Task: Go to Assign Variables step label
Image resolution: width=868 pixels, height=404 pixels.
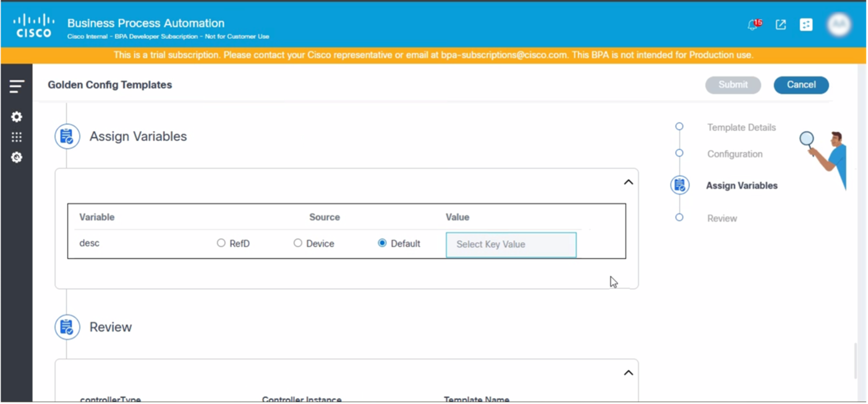Action: (742, 185)
